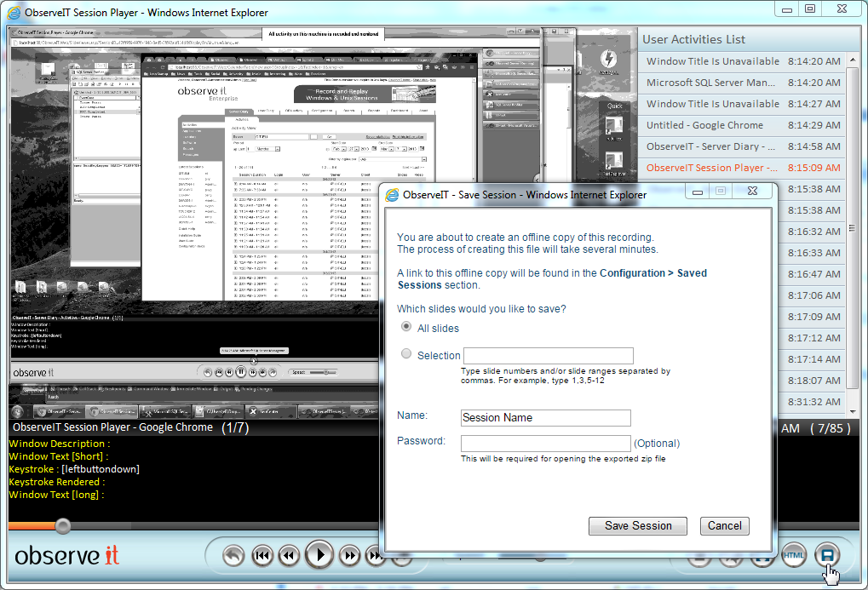Focus the slide Selection range field
Image resolution: width=868 pixels, height=590 pixels.
[x=548, y=355]
